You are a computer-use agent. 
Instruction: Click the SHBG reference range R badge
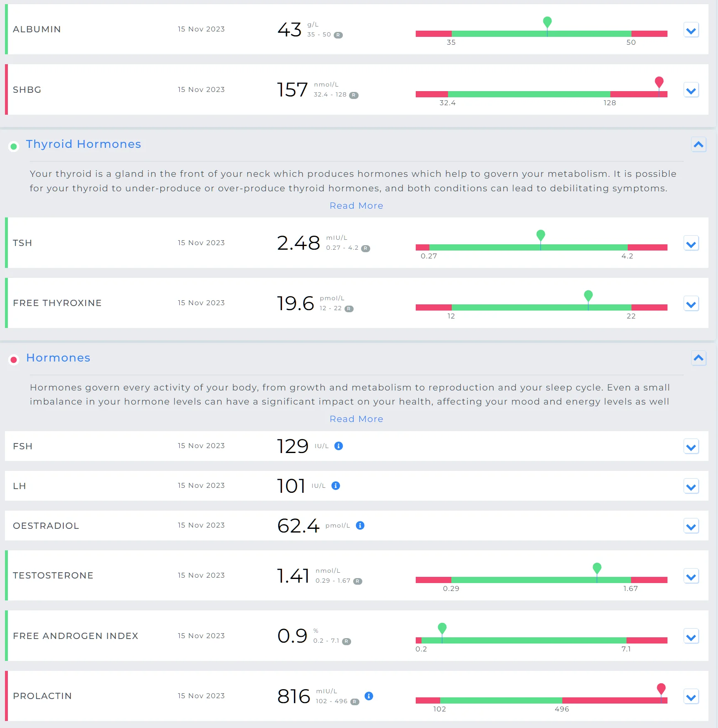click(354, 95)
